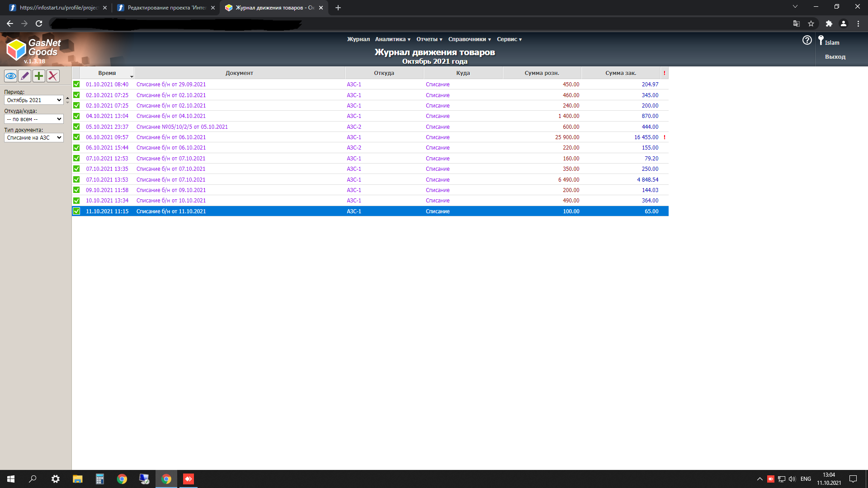Expand the Аналитика menu
The height and width of the screenshot is (488, 868).
pyautogui.click(x=392, y=39)
